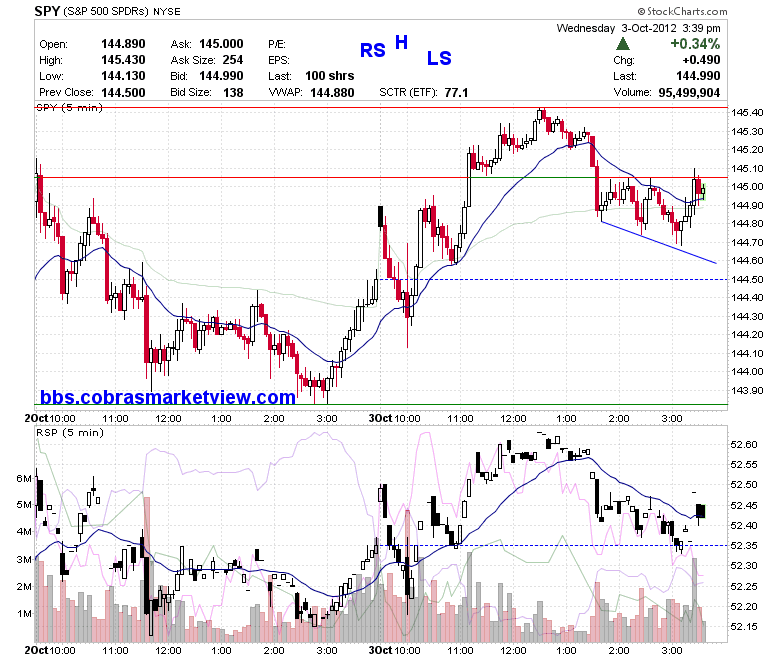Click the blue H annotation

tap(401, 42)
